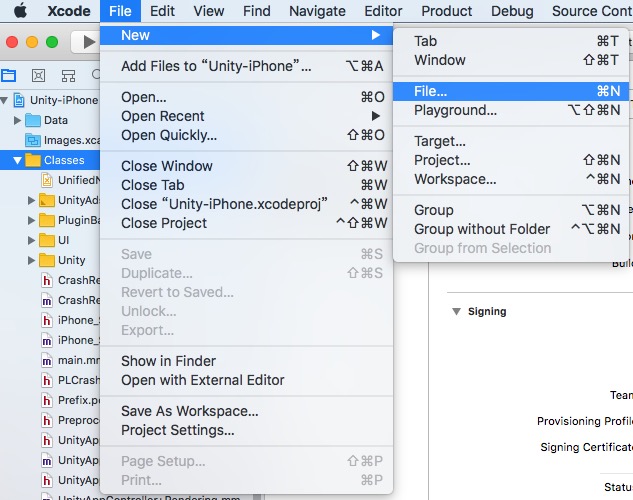Screen dimensions: 633x500
Task: Select Close Project menu item
Action: click(x=246, y=223)
